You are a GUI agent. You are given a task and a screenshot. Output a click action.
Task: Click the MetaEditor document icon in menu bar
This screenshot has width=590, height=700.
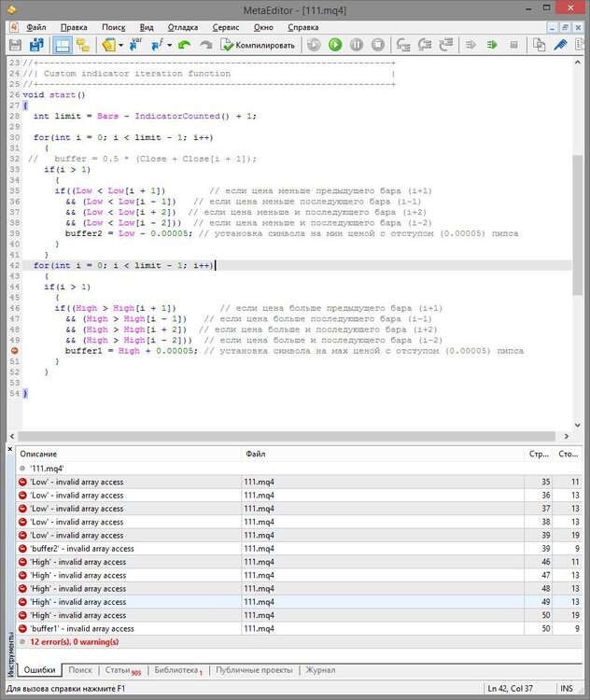[13, 27]
